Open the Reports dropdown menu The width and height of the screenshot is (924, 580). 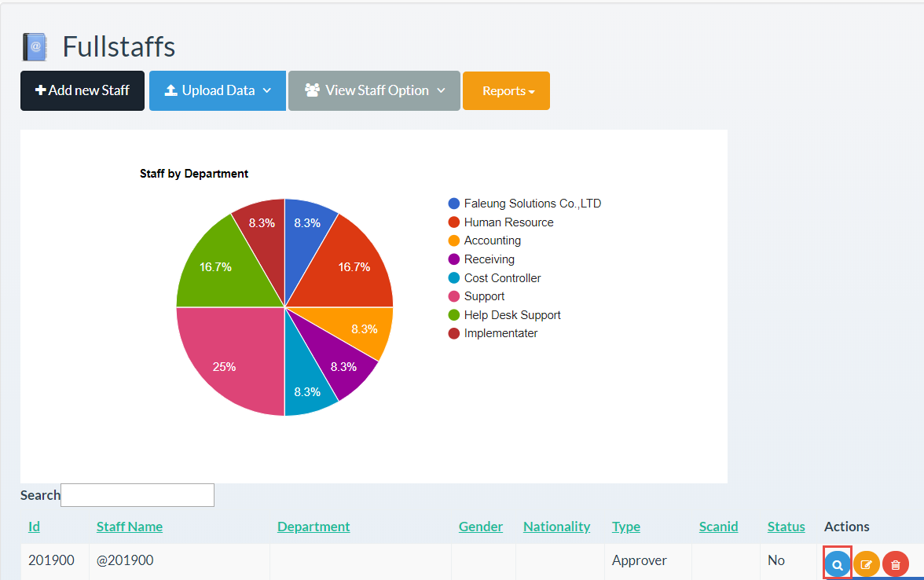click(506, 90)
